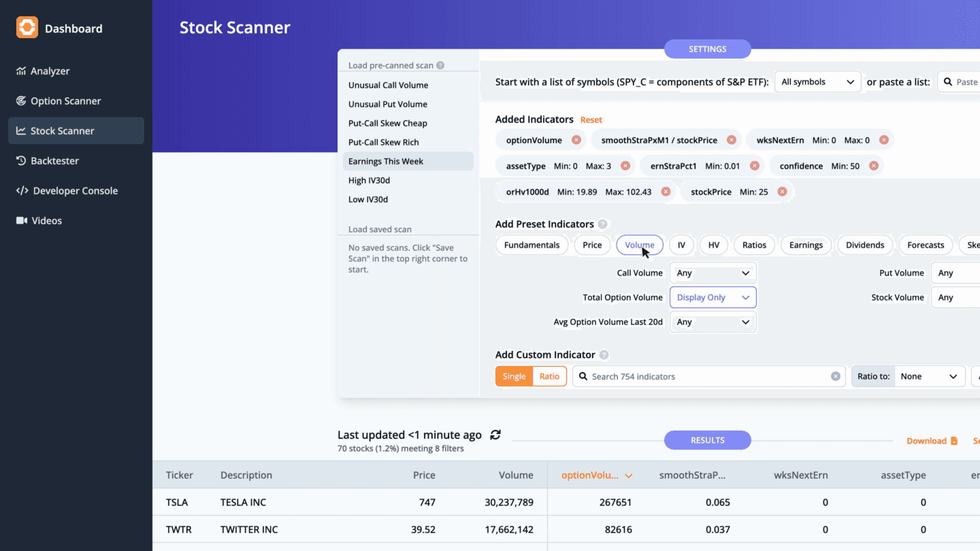This screenshot has width=980, height=551.
Task: Open the Videos section
Action: click(x=76, y=220)
